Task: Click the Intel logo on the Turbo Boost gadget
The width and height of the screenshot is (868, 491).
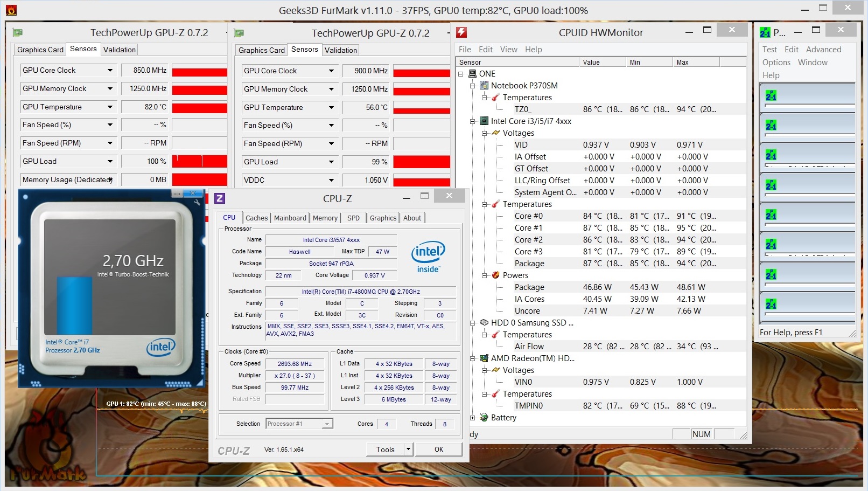Action: tap(160, 347)
